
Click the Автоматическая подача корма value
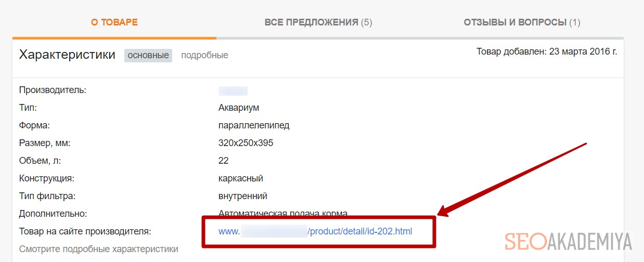[x=282, y=213]
